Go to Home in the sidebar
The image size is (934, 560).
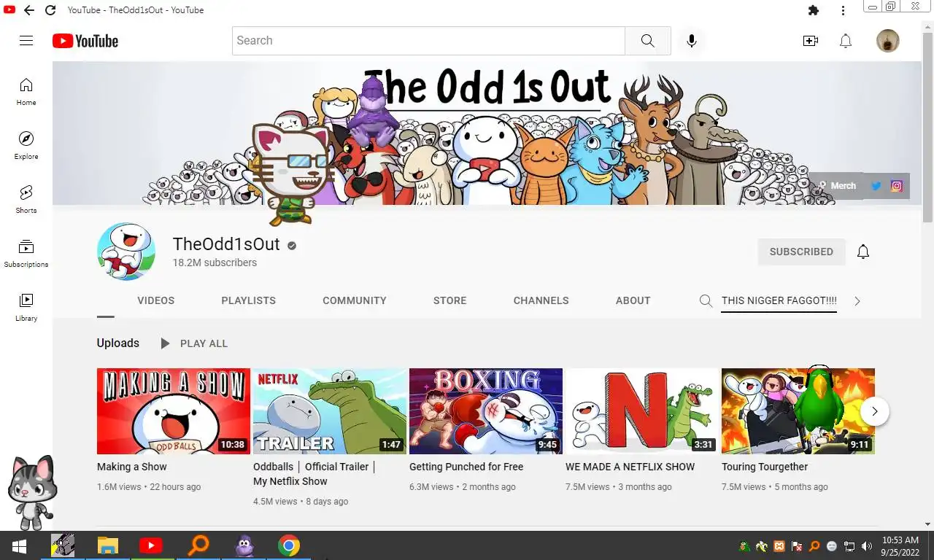26,92
